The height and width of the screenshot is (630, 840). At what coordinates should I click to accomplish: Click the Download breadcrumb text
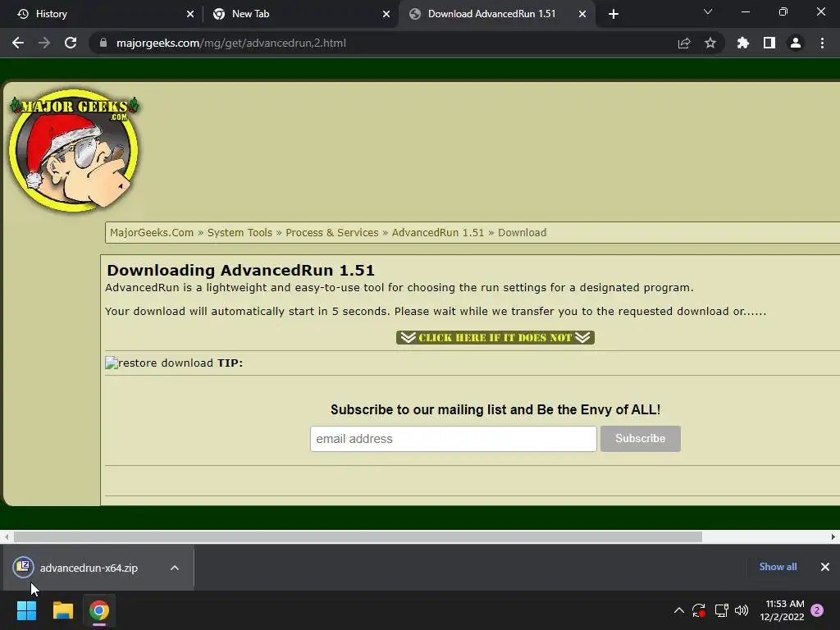[522, 232]
